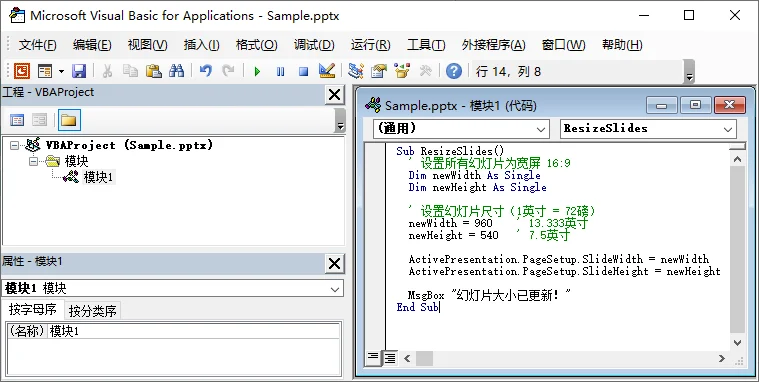Undo the last edit

pyautogui.click(x=205, y=71)
